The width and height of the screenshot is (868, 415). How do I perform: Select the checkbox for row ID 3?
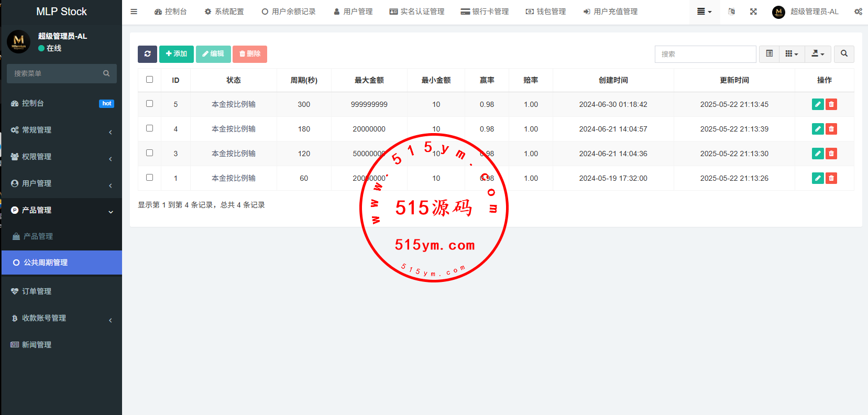pyautogui.click(x=149, y=153)
